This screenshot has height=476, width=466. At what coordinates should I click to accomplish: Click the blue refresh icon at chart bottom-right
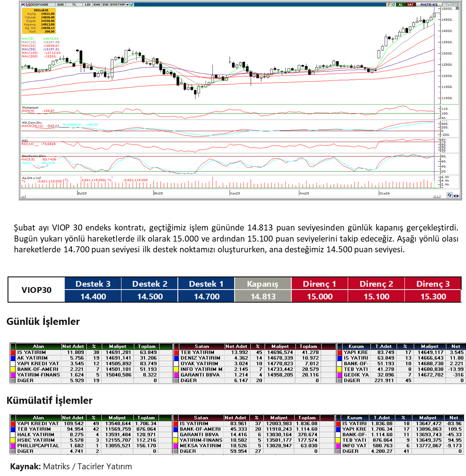click(449, 195)
